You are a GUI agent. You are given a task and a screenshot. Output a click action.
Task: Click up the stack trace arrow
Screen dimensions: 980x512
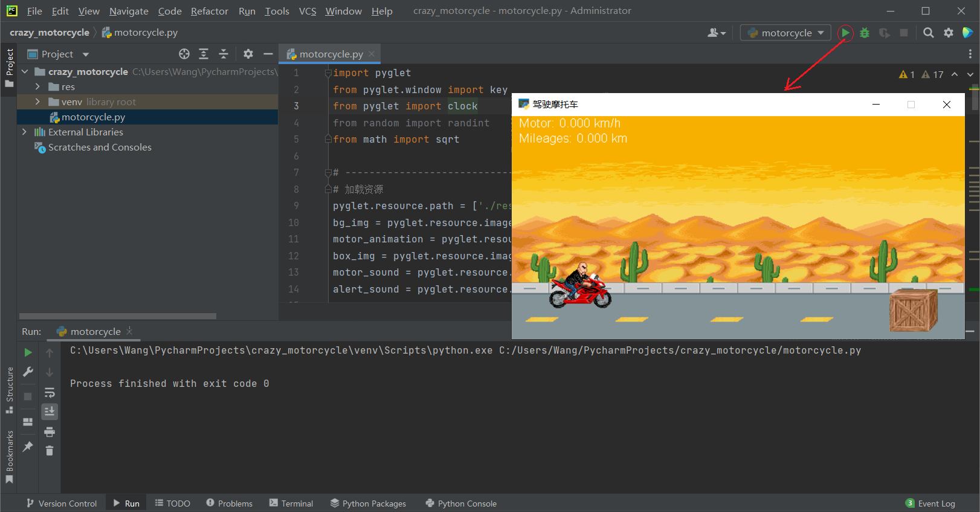(50, 352)
